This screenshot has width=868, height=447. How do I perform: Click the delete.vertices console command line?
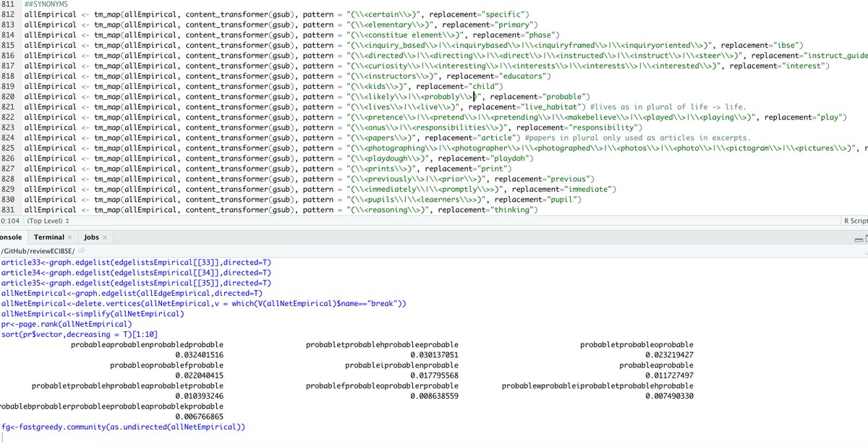[204, 304]
